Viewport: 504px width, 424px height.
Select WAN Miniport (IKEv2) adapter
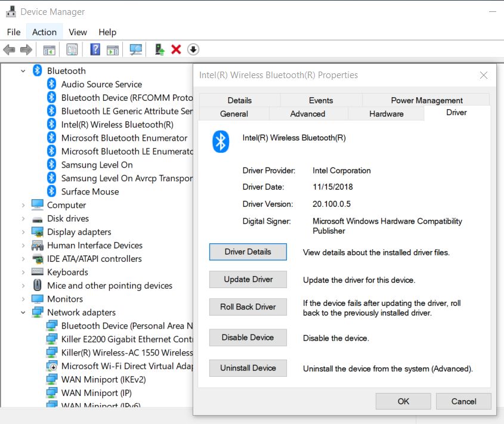point(104,379)
